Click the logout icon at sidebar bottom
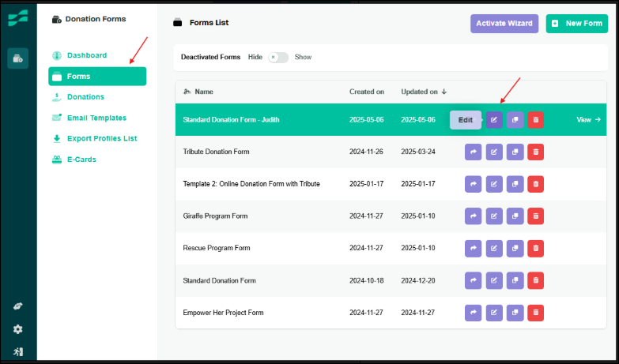Screen dimensions: 619x364 click(x=17, y=351)
